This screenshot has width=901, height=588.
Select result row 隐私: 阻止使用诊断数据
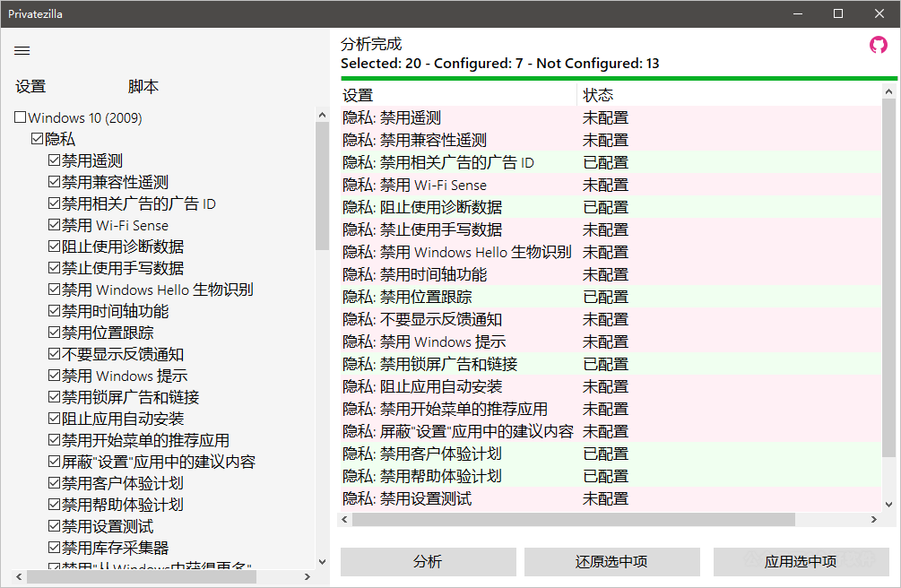click(x=611, y=207)
